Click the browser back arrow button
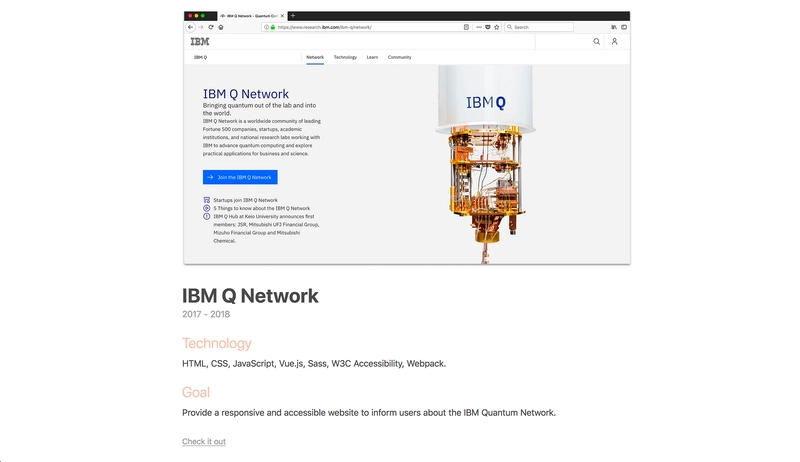Screen dimensions: 800x462 click(191, 27)
